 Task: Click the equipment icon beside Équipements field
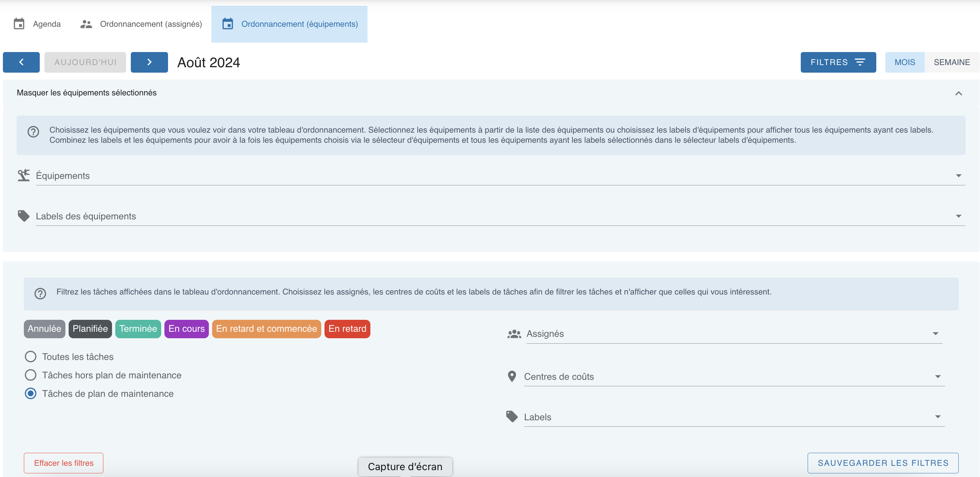(x=23, y=175)
